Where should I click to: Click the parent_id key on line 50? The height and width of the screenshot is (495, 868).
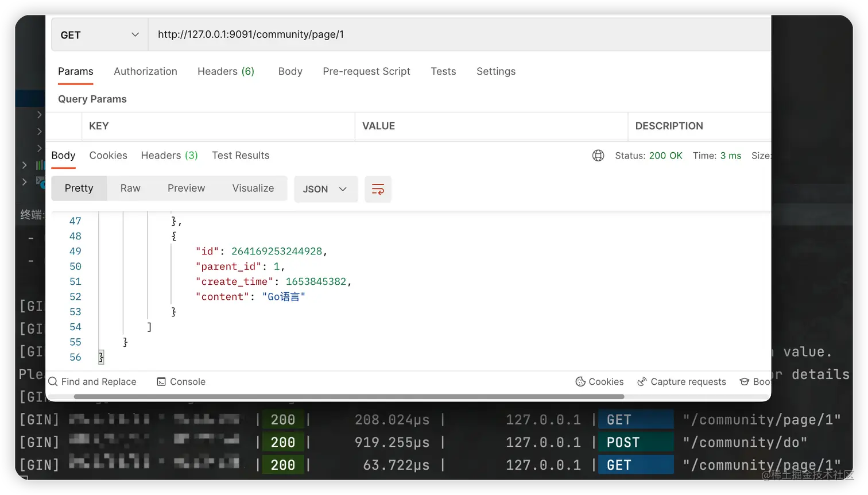coord(228,266)
